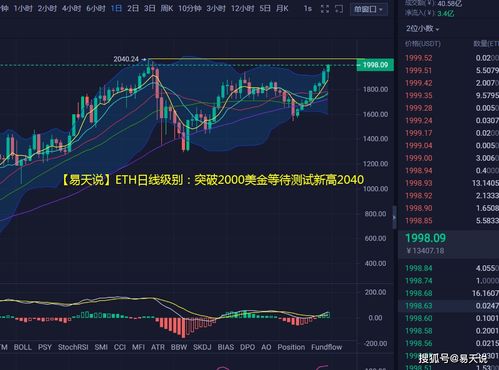
Task: Enable the BOLL indicator
Action: 23,347
